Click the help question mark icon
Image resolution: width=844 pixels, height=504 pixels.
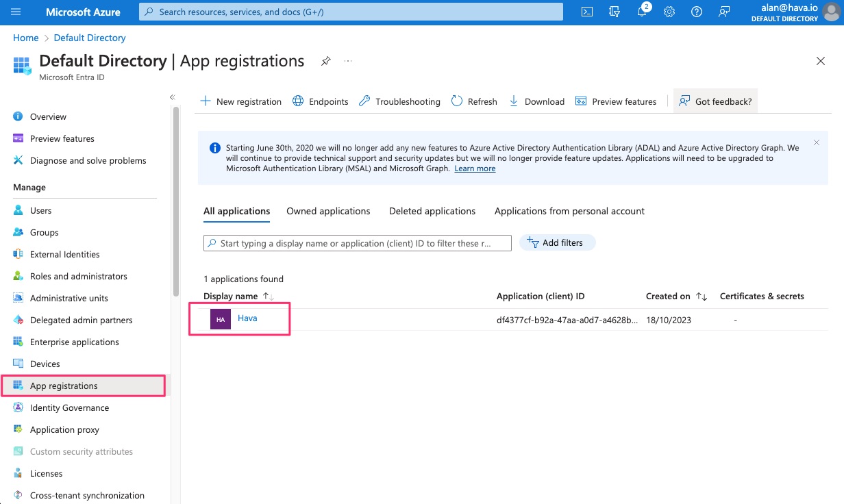pos(697,12)
